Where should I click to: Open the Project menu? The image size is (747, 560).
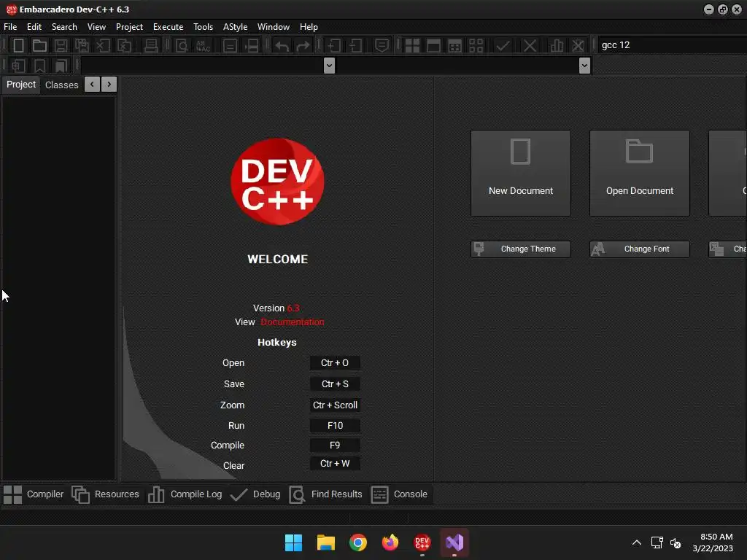[129, 27]
